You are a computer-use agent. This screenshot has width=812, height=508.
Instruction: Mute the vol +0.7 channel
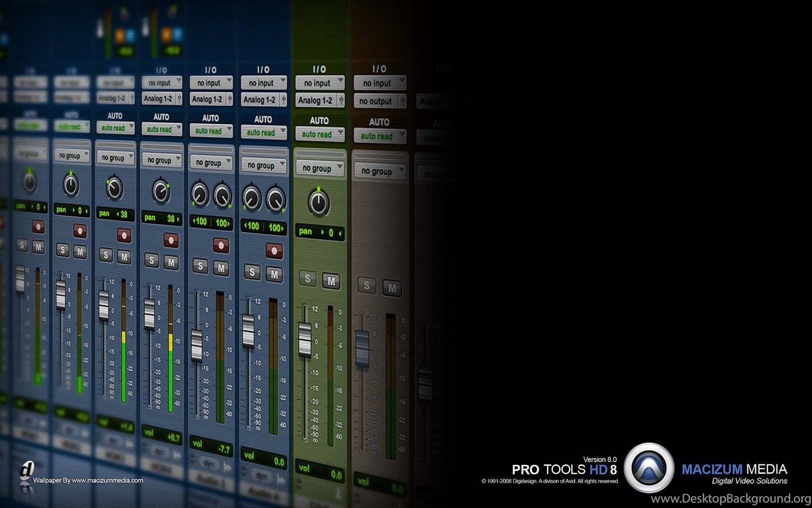click(171, 262)
